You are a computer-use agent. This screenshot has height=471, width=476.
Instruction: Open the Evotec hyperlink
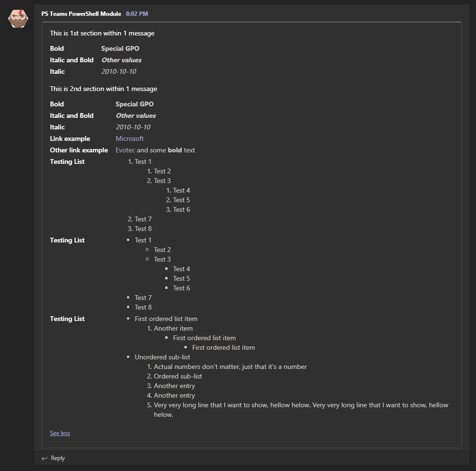125,150
